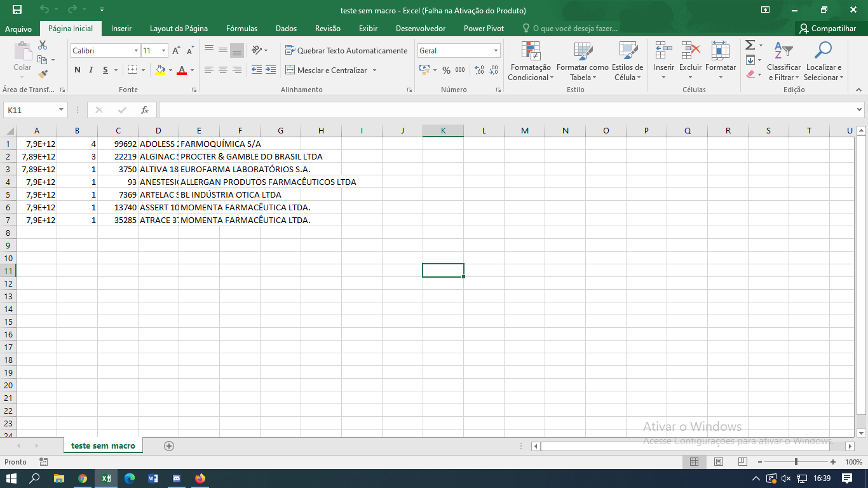Viewport: 868px width, 488px height.
Task: Apply thousands separator number style
Action: click(460, 70)
